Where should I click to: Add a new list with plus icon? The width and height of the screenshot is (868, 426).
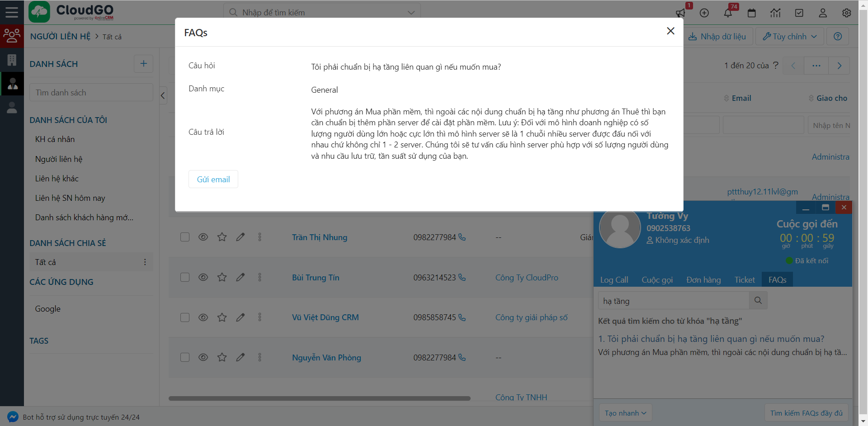click(x=143, y=64)
